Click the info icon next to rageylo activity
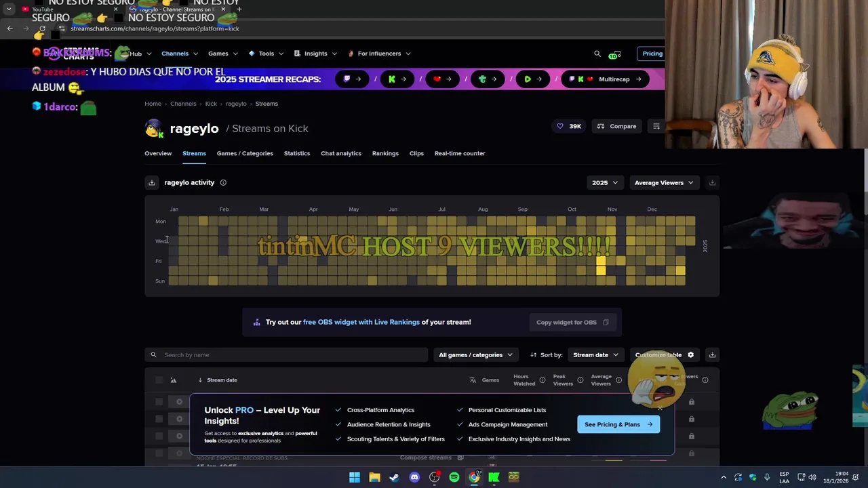868x488 pixels. pyautogui.click(x=223, y=182)
